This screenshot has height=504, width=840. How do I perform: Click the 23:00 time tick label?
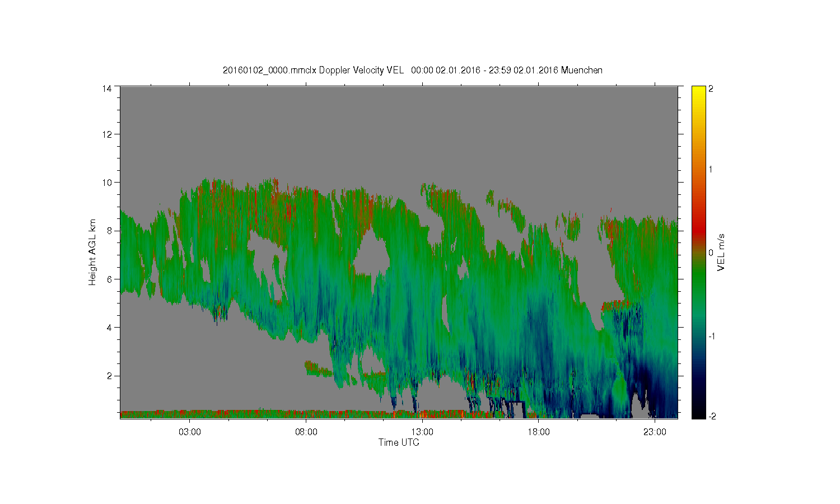[655, 432]
